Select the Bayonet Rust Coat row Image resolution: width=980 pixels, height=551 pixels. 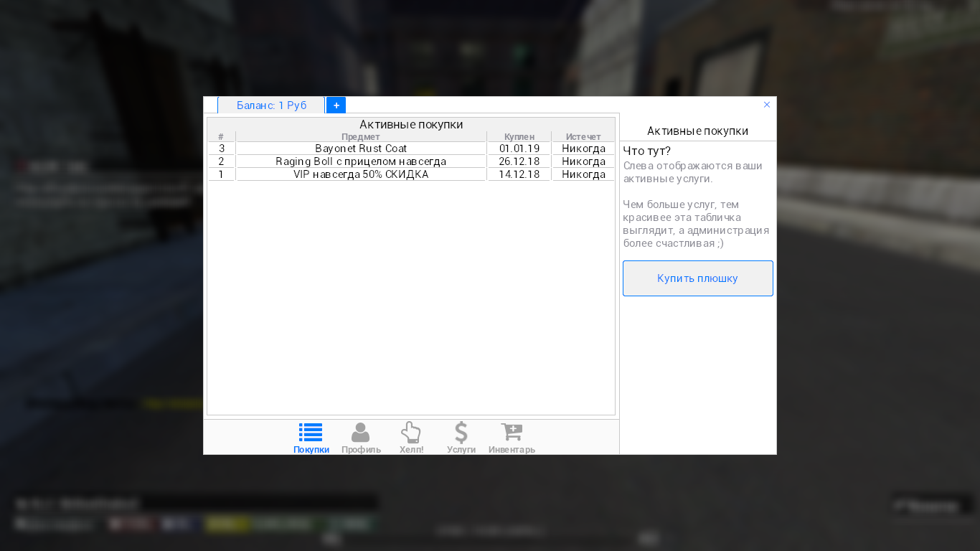pos(411,149)
